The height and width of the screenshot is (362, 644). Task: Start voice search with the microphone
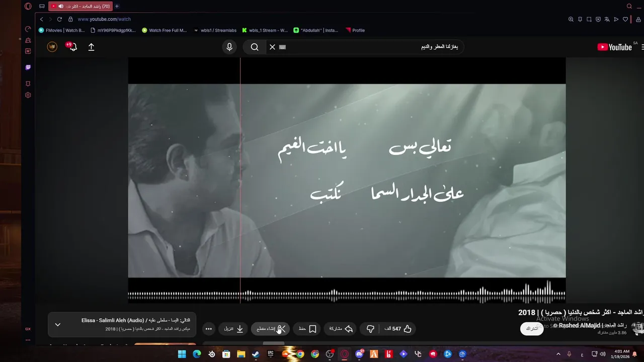point(229,47)
